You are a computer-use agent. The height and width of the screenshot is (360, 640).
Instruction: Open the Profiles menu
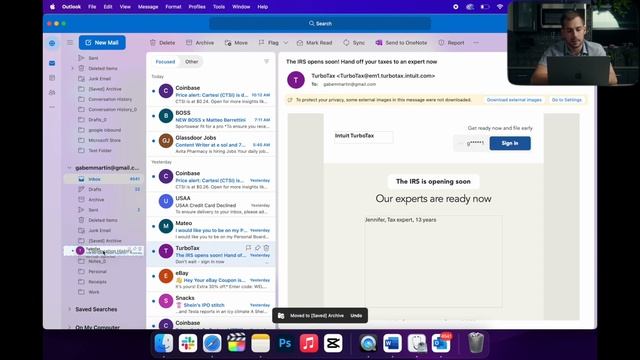(x=197, y=7)
